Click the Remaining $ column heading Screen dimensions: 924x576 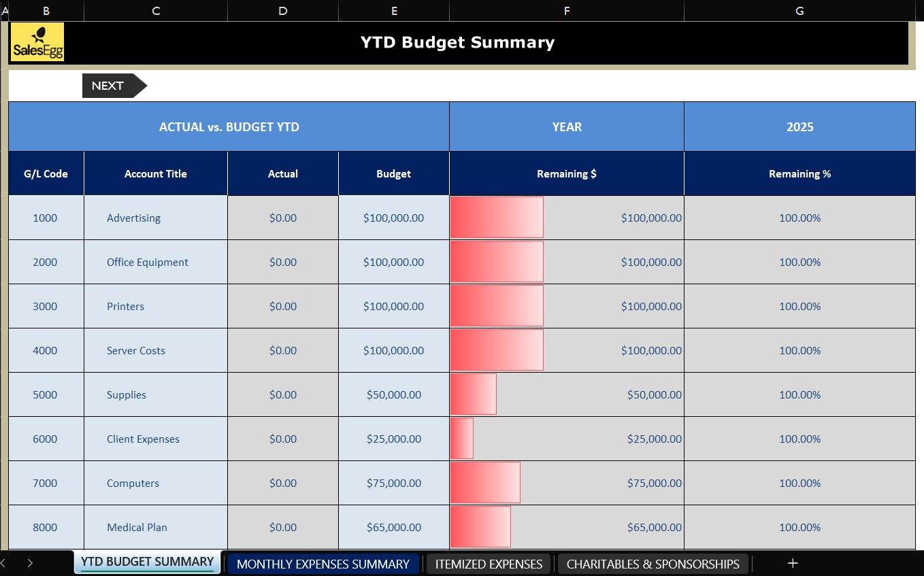coord(566,174)
